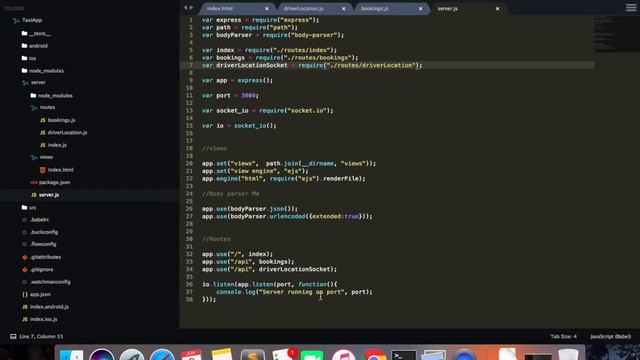Viewport: 640px width, 360px height.
Task: Change syntax via JavaScript (Babel) status item
Action: click(x=610, y=336)
